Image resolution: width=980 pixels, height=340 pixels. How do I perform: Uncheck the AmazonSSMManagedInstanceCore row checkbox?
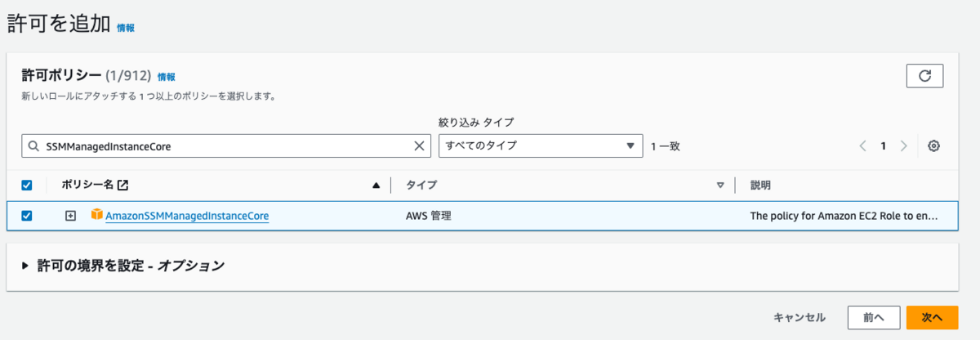point(27,216)
